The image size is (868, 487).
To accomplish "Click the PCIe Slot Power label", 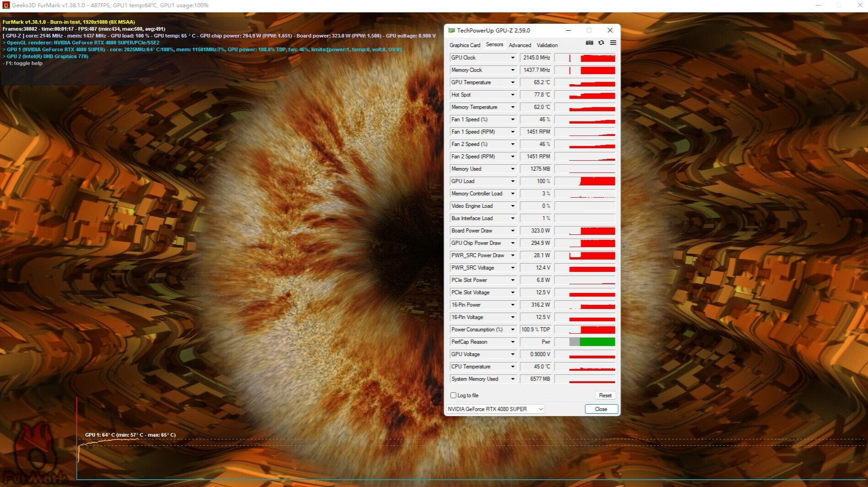I will click(469, 280).
